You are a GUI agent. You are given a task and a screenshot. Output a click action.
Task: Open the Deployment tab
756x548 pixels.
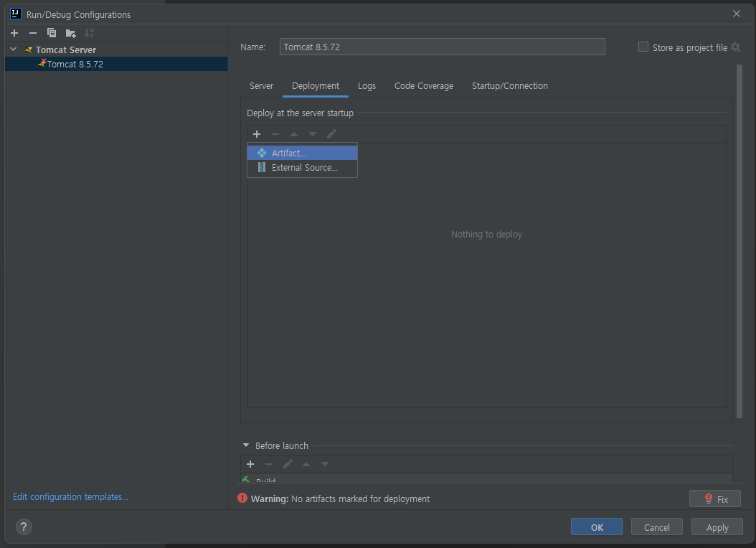[316, 86]
